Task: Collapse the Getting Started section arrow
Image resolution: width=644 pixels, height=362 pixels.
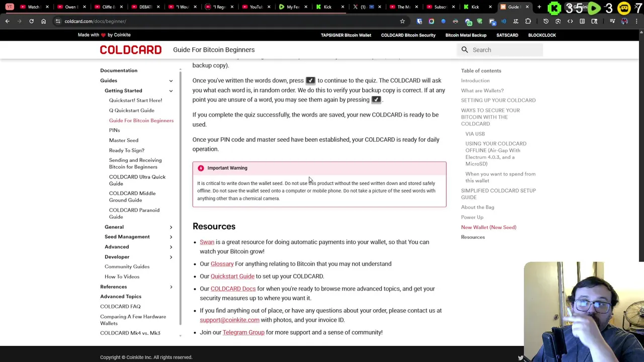Action: click(171, 90)
